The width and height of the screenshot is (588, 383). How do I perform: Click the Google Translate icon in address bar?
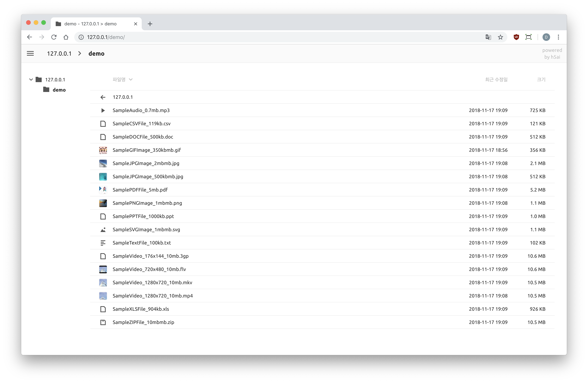(x=488, y=37)
